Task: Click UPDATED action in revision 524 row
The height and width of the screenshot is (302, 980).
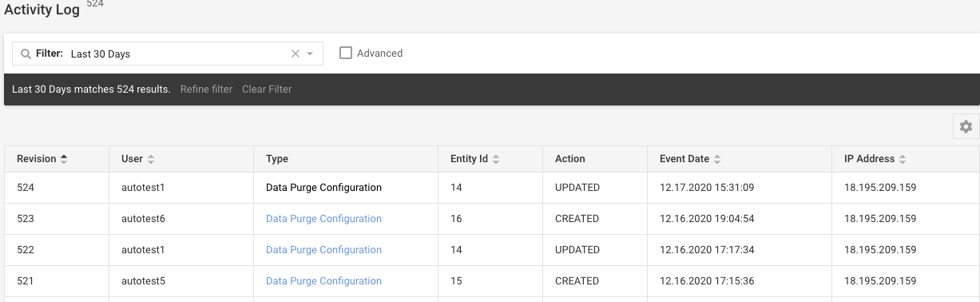Action: point(577,188)
